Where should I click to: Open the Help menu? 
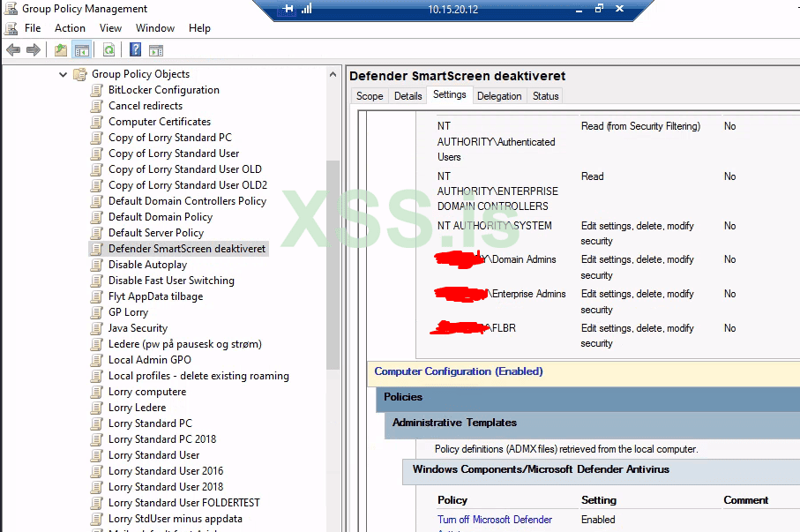(x=199, y=28)
